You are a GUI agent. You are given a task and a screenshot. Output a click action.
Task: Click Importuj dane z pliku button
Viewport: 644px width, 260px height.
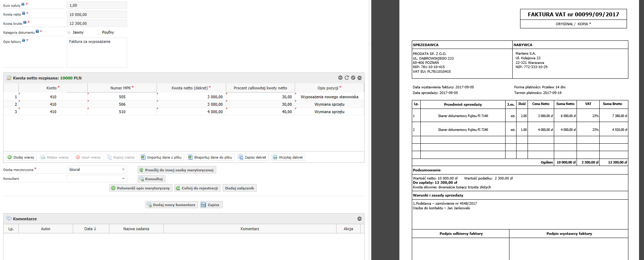coord(162,157)
